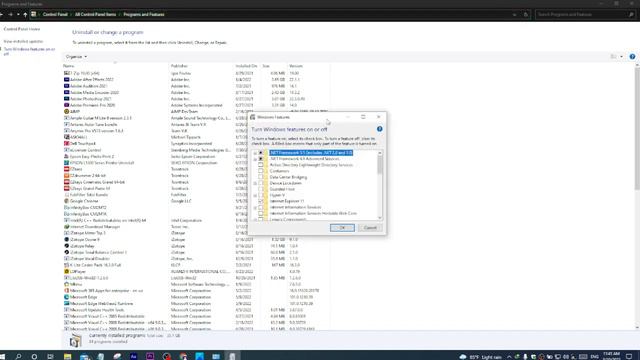The height and width of the screenshot is (360, 640).
Task: Open After Effects from the taskbar
Action: (133, 356)
